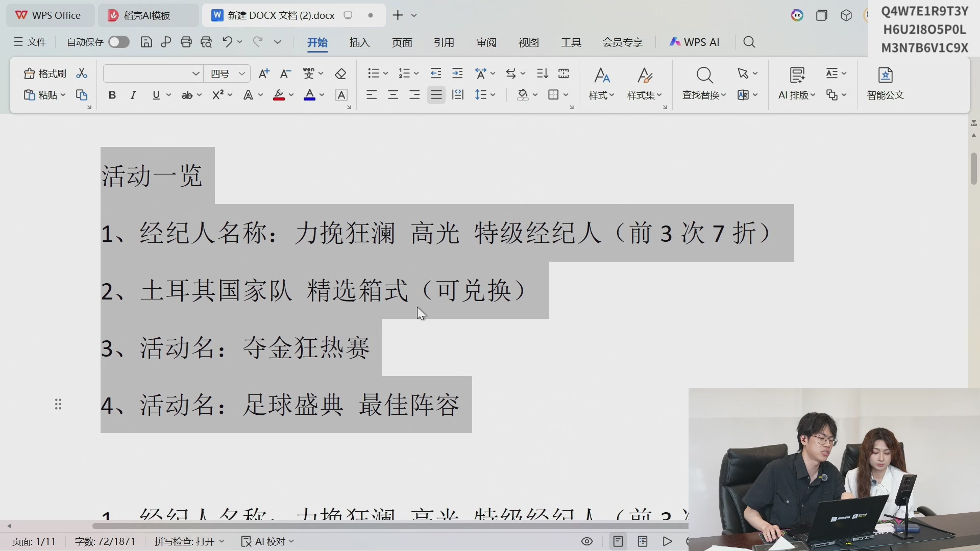Toggle Bold formatting
The height and width of the screenshot is (551, 980).
click(112, 95)
